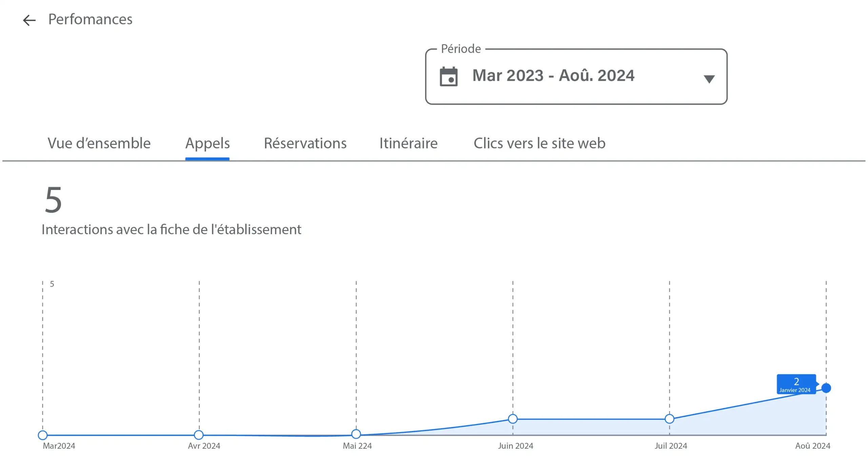The width and height of the screenshot is (868, 462).
Task: Select the Appels tab
Action: [x=207, y=143]
